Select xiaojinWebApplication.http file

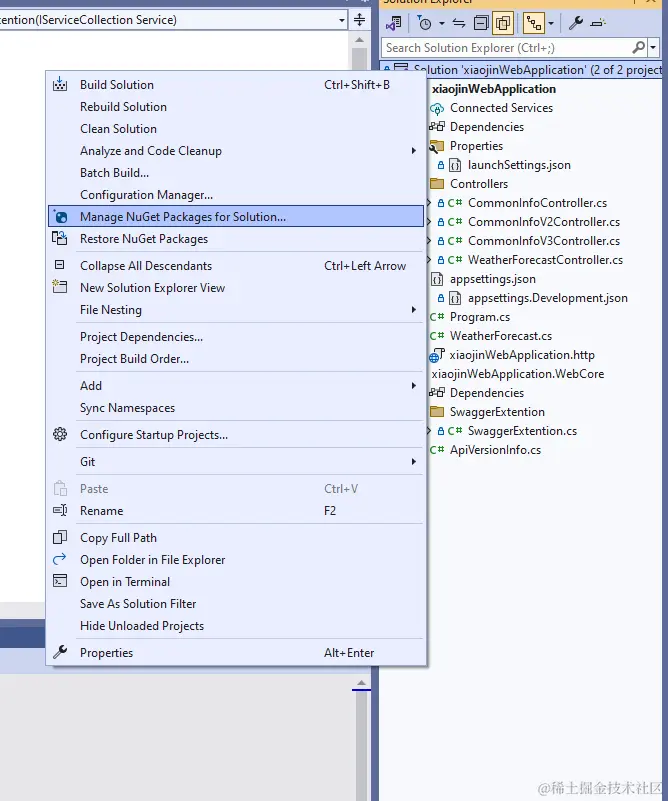522,355
